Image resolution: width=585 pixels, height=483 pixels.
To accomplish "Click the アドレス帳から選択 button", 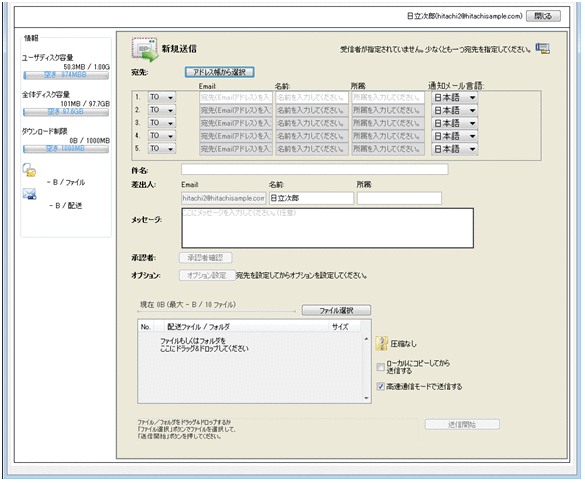I will tap(219, 72).
